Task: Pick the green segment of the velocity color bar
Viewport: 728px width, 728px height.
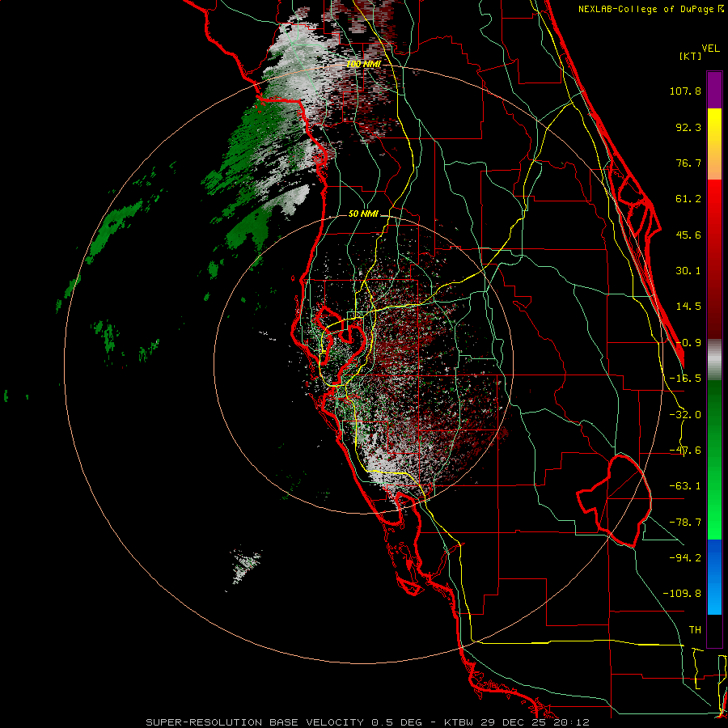Action: click(x=714, y=459)
